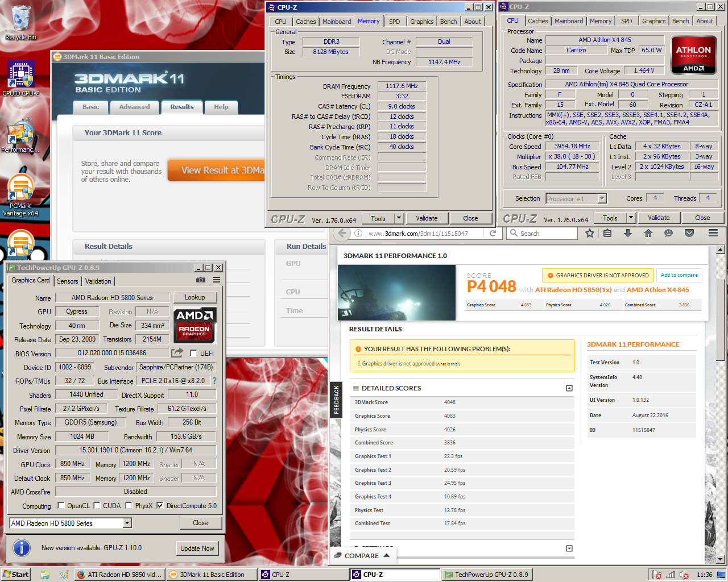Open the Basic tab in 3DMark 11
The width and height of the screenshot is (728, 582).
click(91, 107)
